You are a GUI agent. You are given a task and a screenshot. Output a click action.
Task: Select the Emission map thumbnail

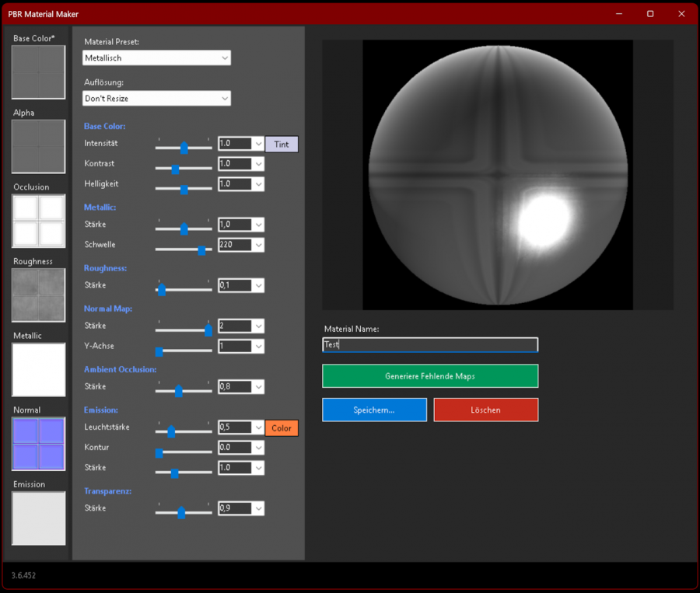[x=38, y=518]
